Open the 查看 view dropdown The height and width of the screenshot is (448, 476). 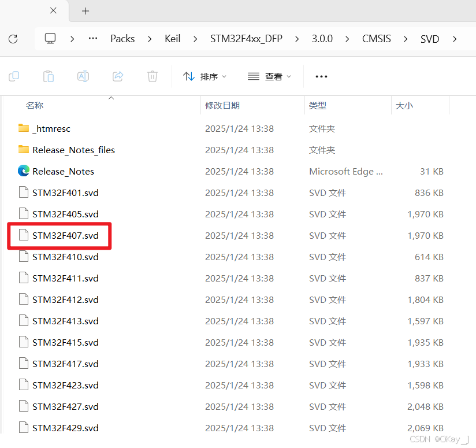[x=269, y=76]
